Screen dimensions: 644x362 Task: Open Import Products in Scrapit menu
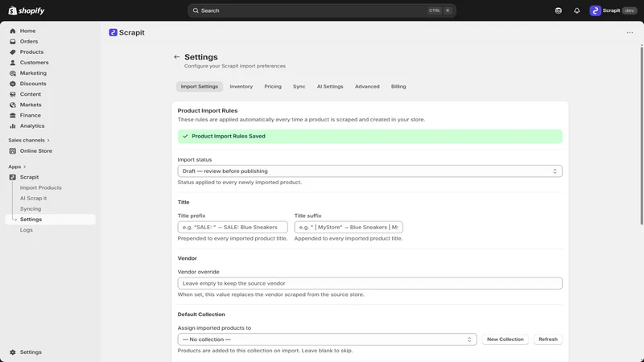pyautogui.click(x=41, y=187)
